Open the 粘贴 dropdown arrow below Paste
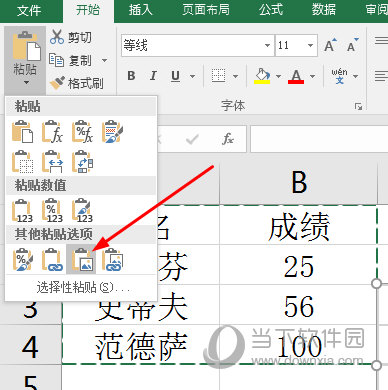 point(26,82)
